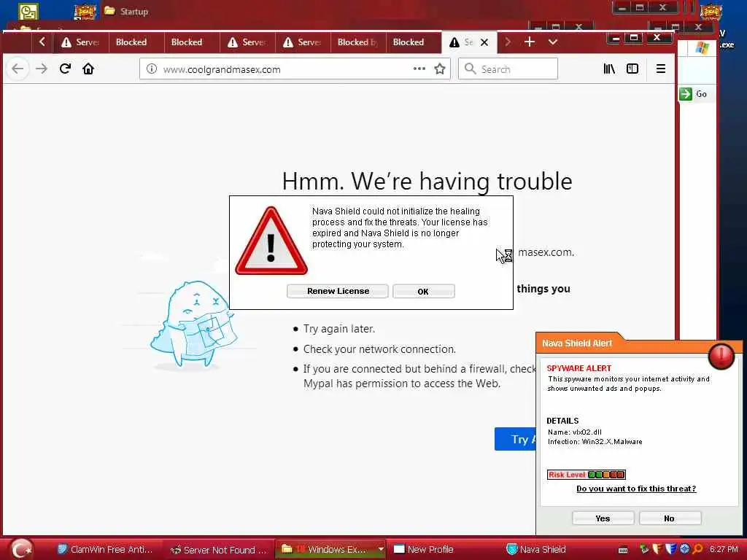Click 'Infection: Win32.X.Malware' text
This screenshot has height=560, width=747.
click(595, 441)
